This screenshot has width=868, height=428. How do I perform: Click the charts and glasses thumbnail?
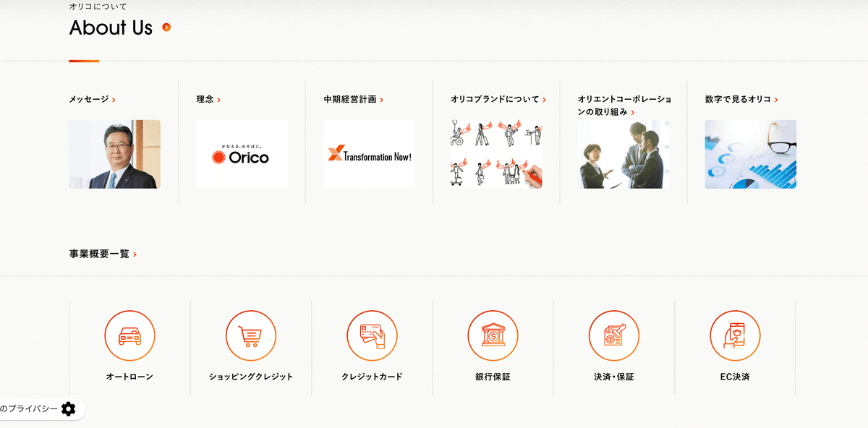[x=751, y=154]
